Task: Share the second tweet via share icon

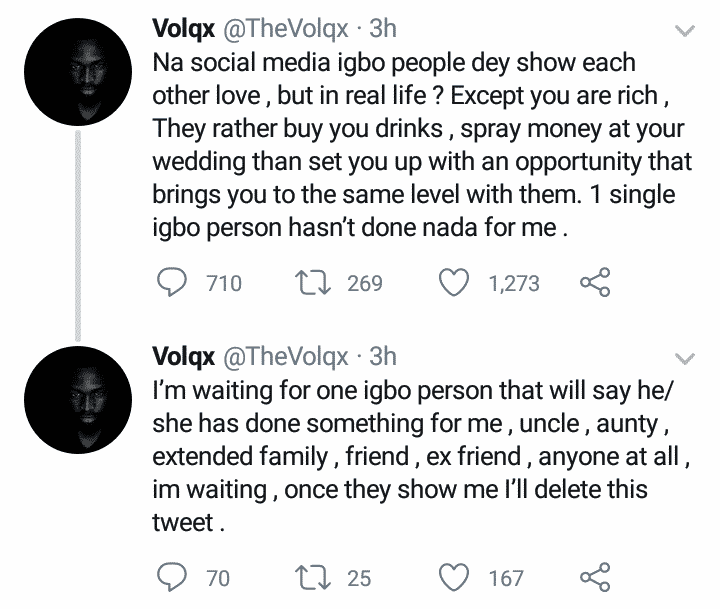Action: tap(595, 577)
